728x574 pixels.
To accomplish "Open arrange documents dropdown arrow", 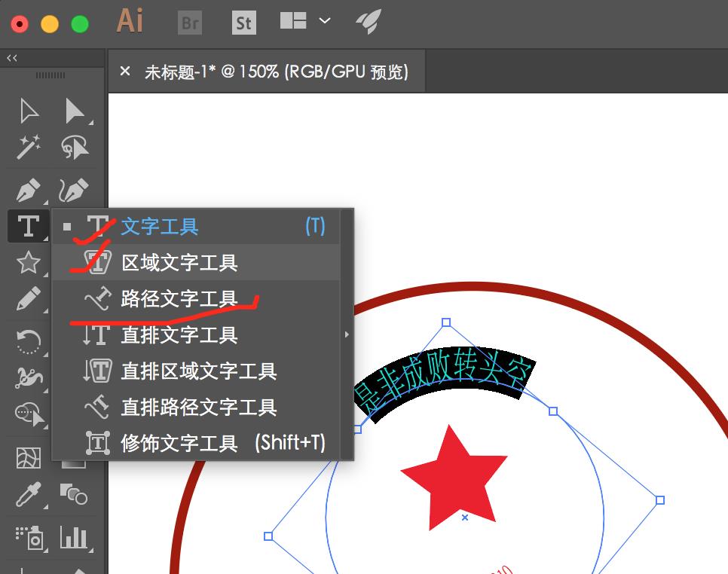I will pyautogui.click(x=325, y=21).
